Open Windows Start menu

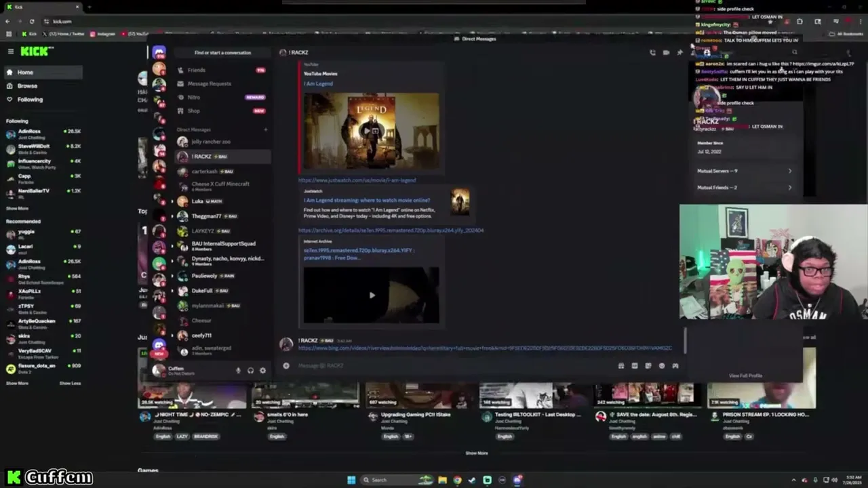click(351, 480)
